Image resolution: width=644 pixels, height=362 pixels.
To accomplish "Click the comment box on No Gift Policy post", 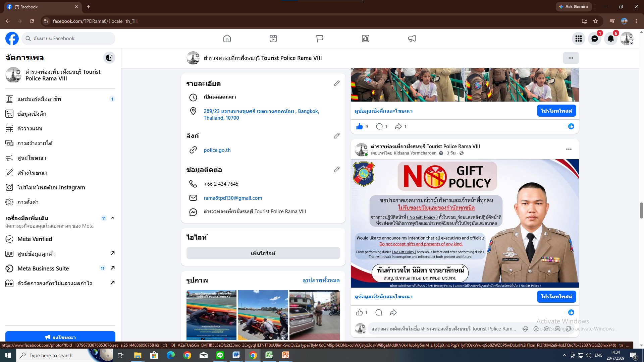I will click(443, 329).
